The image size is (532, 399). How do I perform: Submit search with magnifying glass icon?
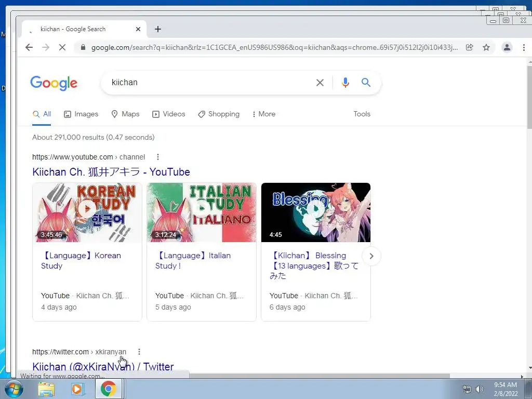[x=366, y=82]
